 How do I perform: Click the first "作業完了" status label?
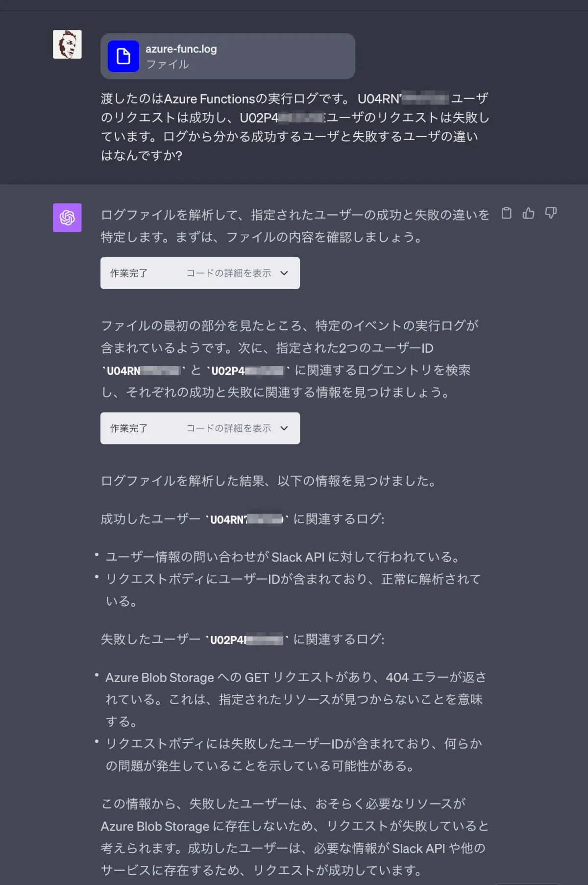point(129,273)
